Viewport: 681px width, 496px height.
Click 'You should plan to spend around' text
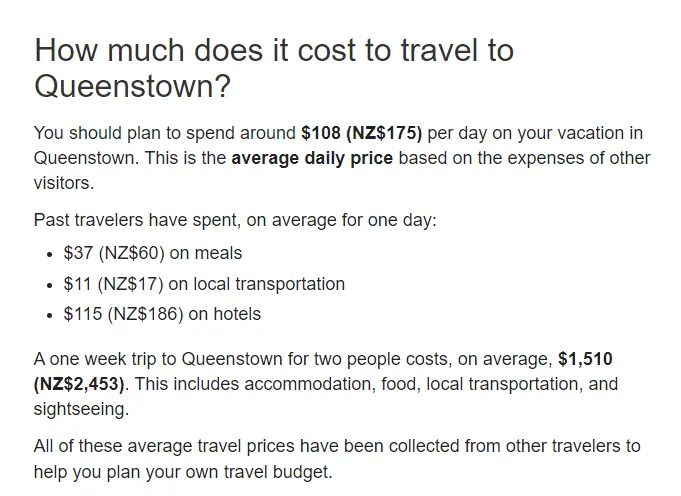(165, 133)
